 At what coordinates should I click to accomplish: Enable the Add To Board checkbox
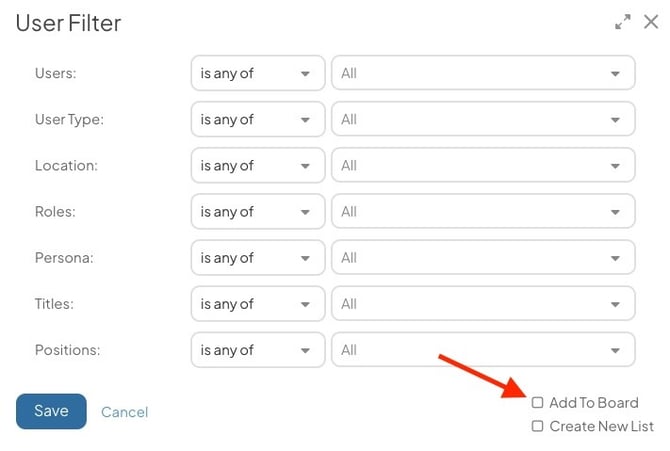[538, 403]
